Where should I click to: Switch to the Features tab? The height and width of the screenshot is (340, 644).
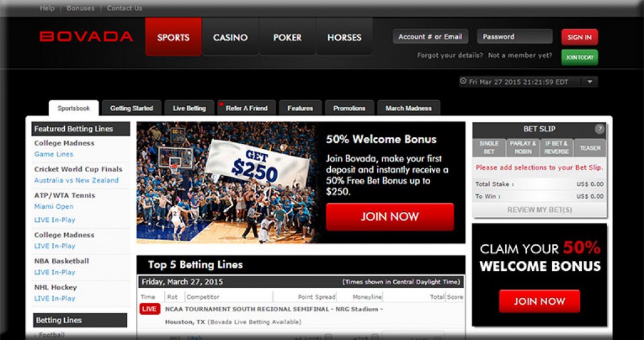click(x=300, y=108)
